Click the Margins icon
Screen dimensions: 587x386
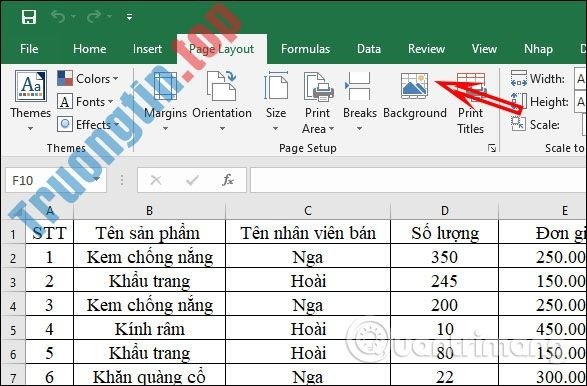[165, 87]
